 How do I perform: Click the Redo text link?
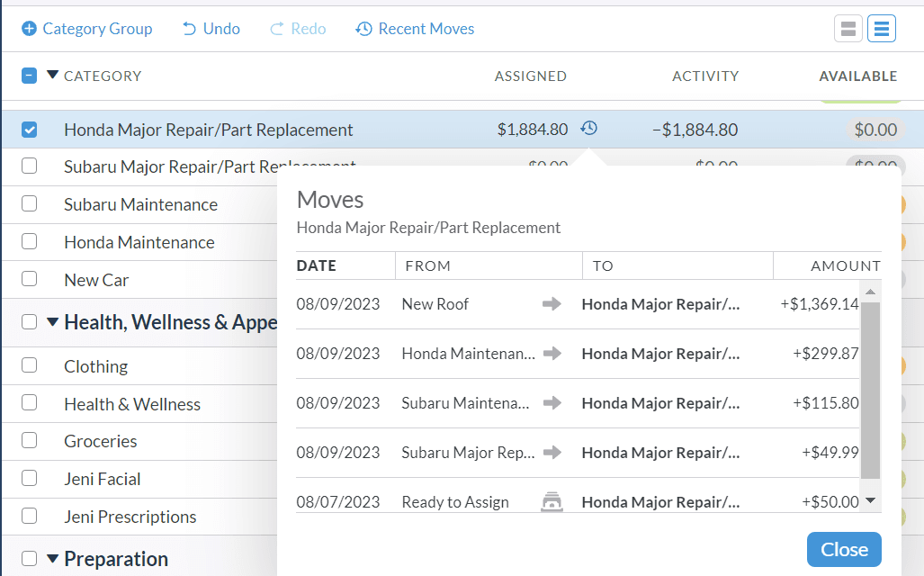309,28
